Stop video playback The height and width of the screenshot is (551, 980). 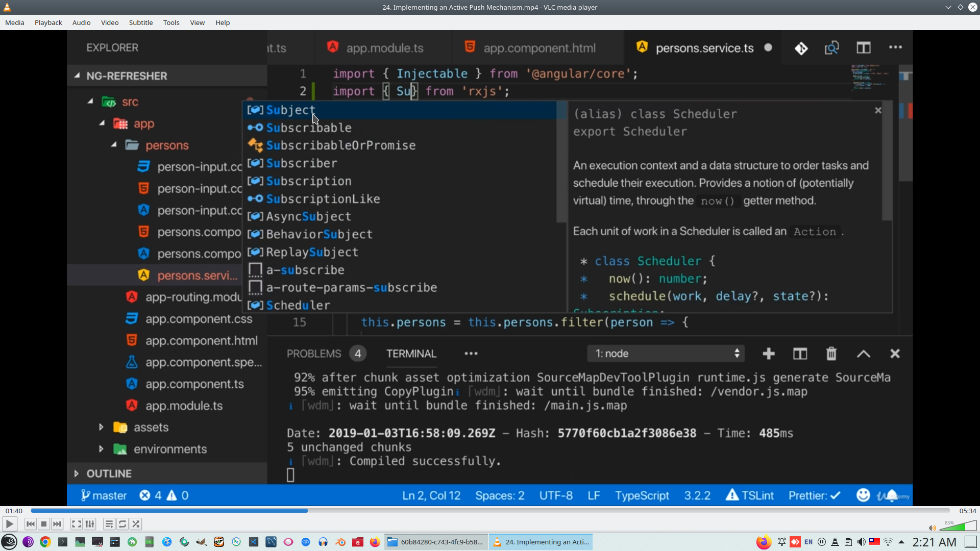click(44, 524)
